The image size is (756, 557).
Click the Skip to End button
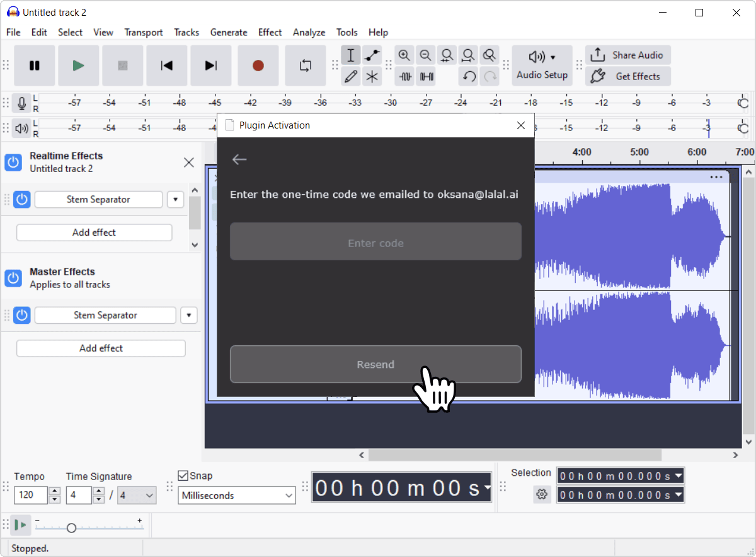pyautogui.click(x=211, y=66)
